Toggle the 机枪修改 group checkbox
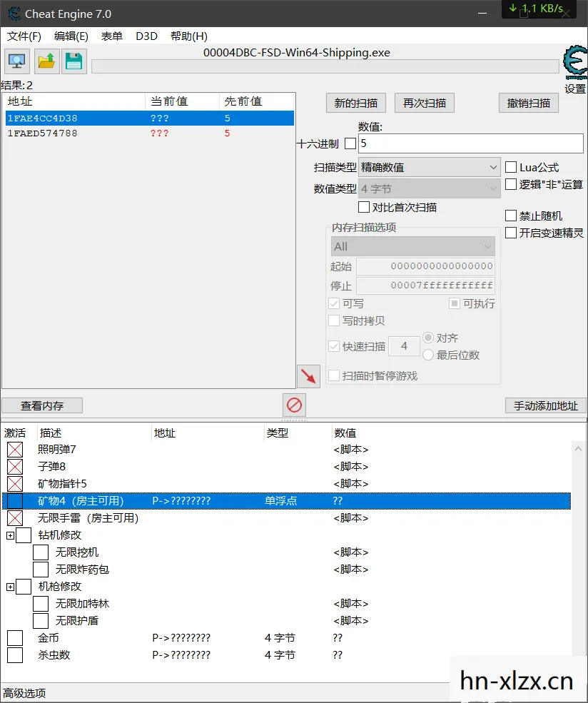This screenshot has width=588, height=703. click(24, 587)
